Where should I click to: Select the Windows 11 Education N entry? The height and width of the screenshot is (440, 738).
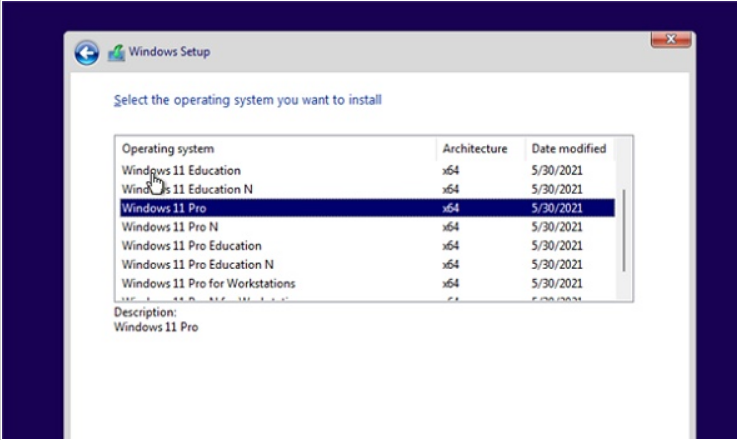[187, 189]
